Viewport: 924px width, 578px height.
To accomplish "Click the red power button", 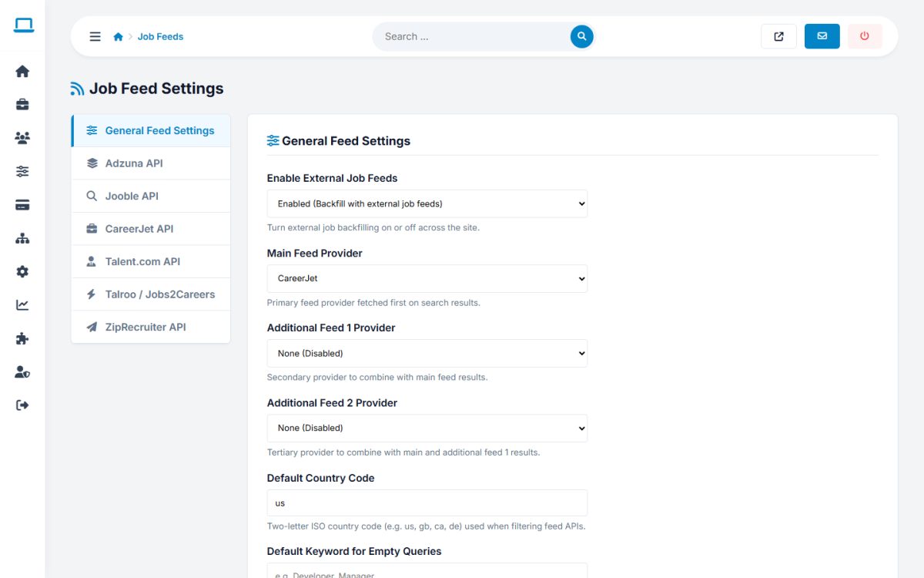I will pos(865,36).
